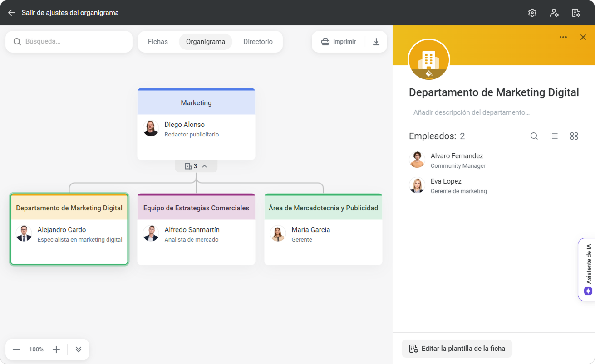This screenshot has width=595, height=364.
Task: Go back using Salir de ajustes arrow
Action: coord(12,13)
